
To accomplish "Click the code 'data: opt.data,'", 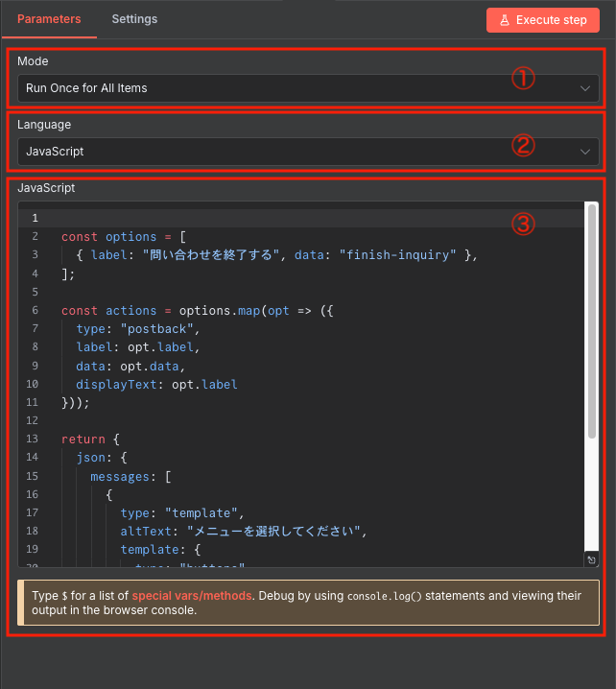I will click(130, 366).
